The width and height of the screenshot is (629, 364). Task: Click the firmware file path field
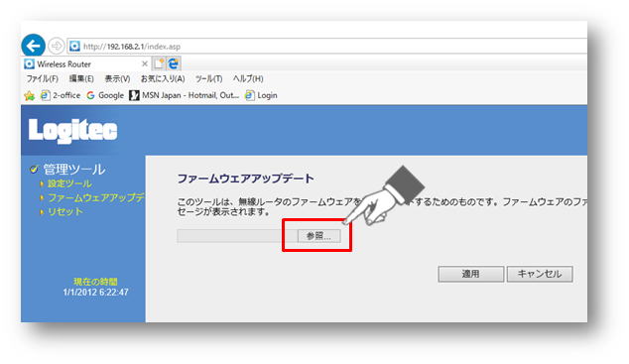tap(237, 236)
